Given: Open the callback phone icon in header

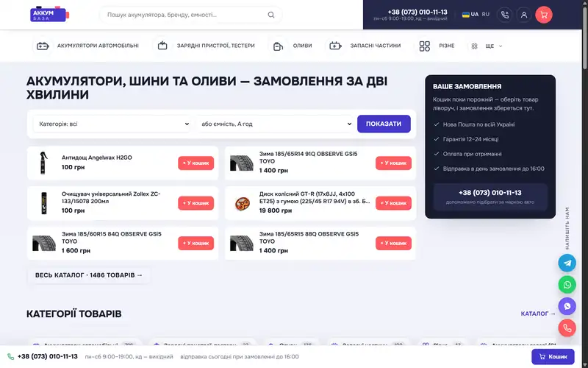Looking at the screenshot, I should [505, 15].
